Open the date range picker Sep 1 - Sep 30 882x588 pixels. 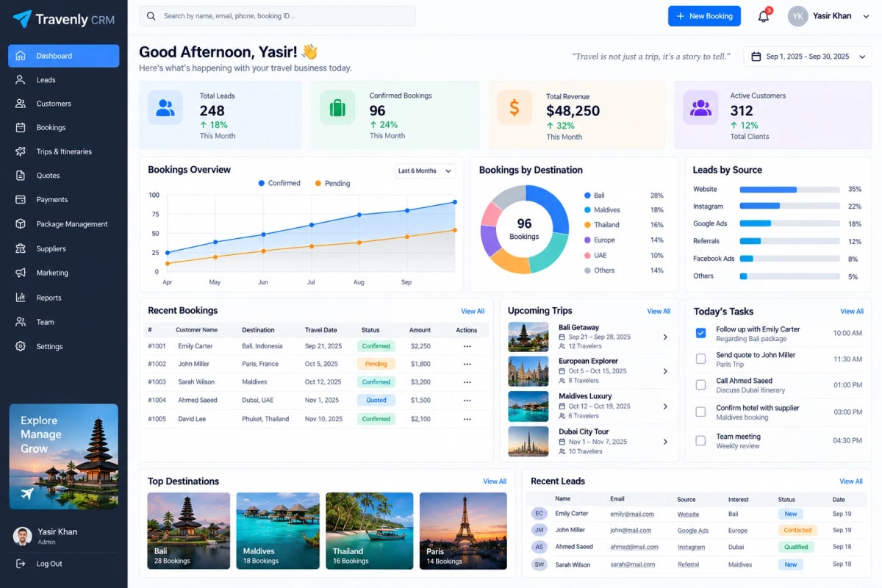tap(807, 57)
